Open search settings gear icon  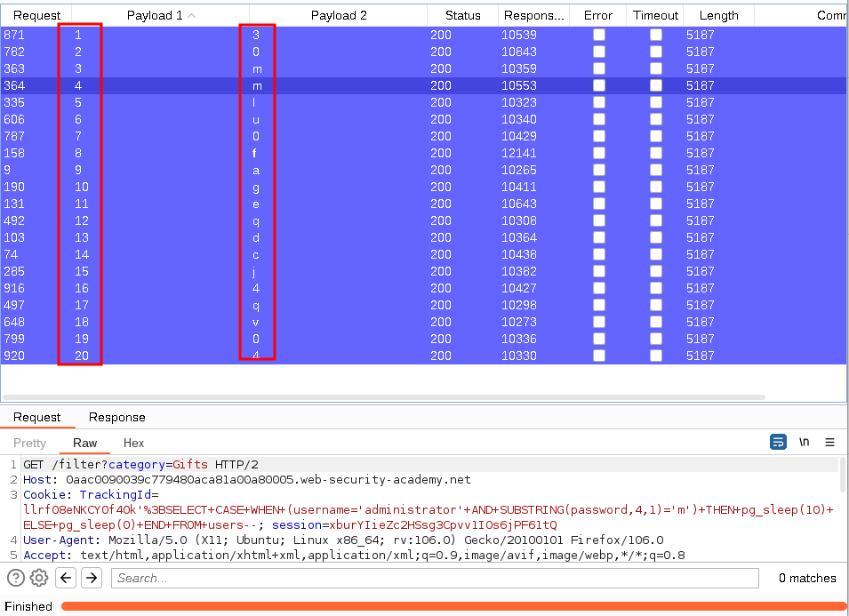[x=39, y=578]
